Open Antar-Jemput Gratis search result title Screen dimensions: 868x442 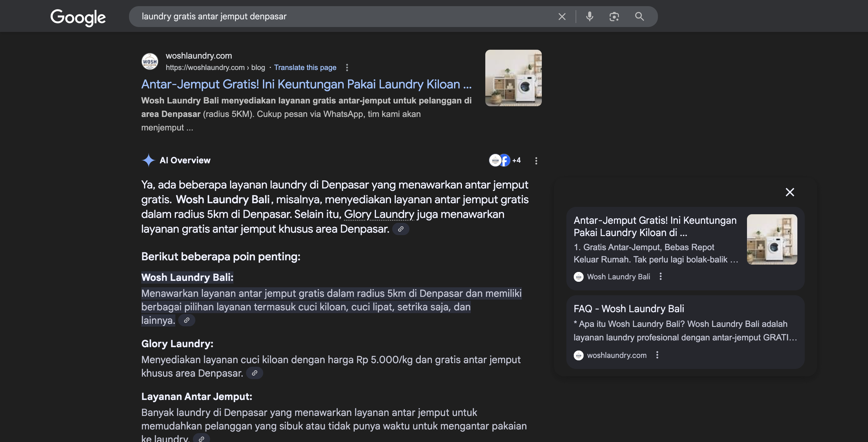point(306,84)
